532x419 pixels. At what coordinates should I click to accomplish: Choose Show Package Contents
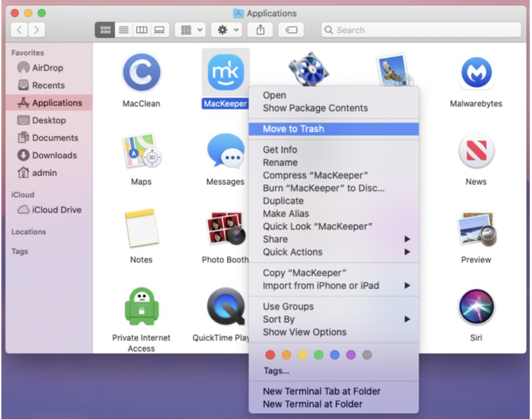coord(334,108)
